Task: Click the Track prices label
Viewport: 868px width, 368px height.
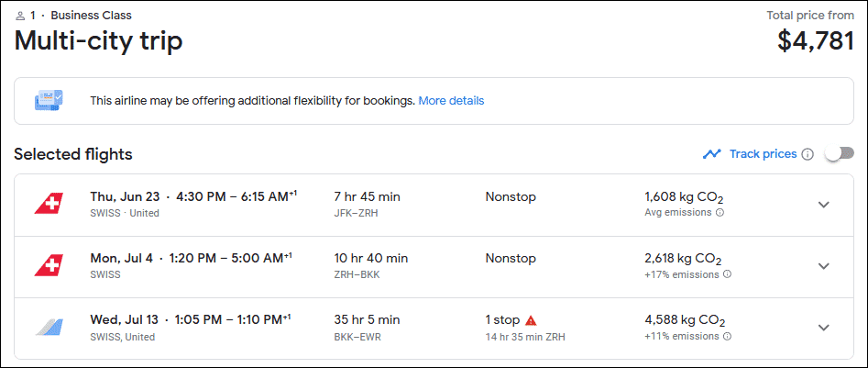Action: (763, 154)
